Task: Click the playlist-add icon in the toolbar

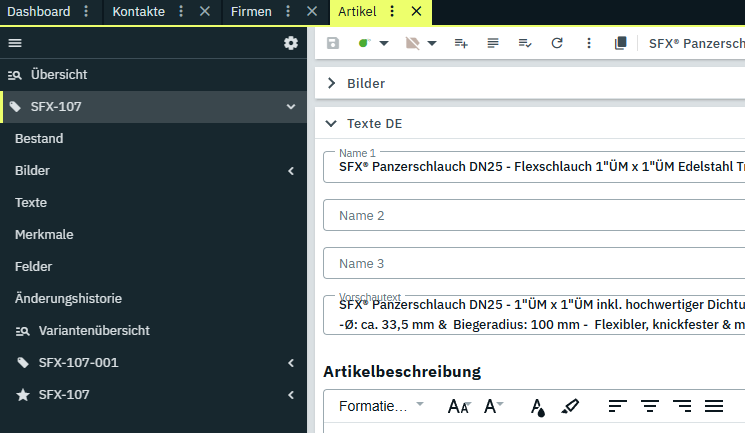Action: click(x=461, y=43)
